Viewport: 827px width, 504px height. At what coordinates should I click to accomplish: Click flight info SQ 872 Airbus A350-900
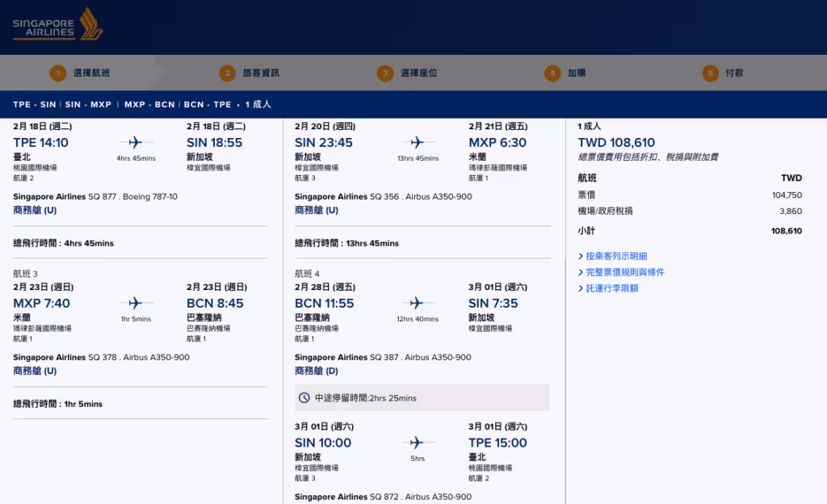coord(383,497)
